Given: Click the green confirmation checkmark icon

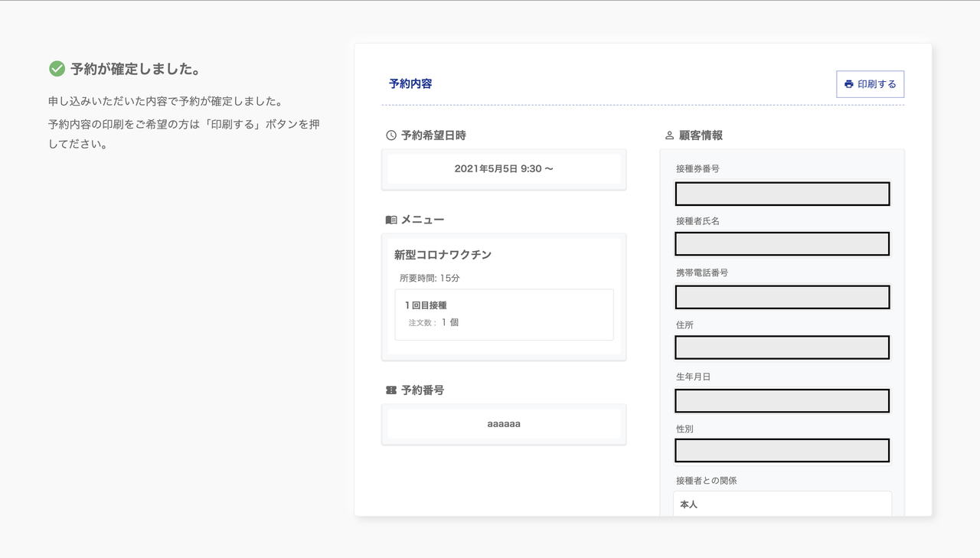Looking at the screenshot, I should 57,69.
